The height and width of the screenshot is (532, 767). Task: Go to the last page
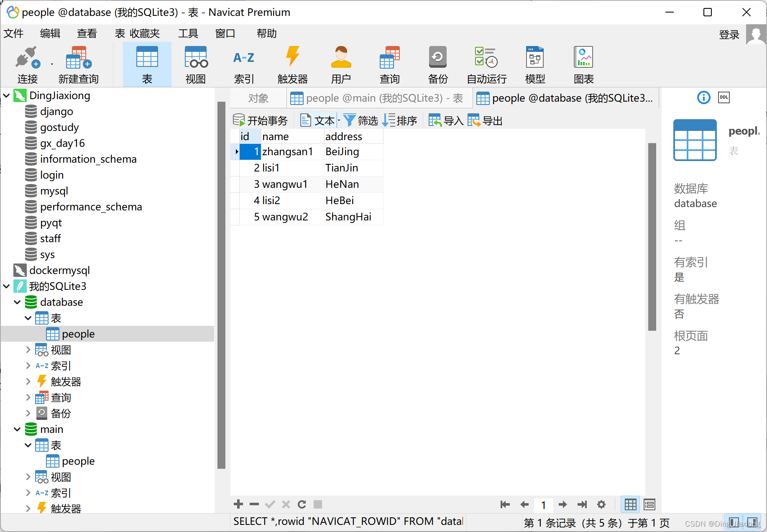tap(582, 504)
